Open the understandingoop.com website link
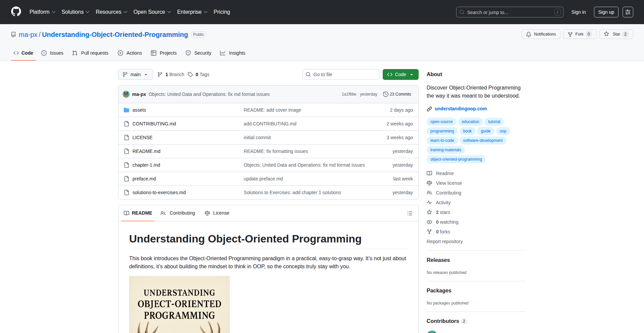The image size is (644, 333). 461,109
